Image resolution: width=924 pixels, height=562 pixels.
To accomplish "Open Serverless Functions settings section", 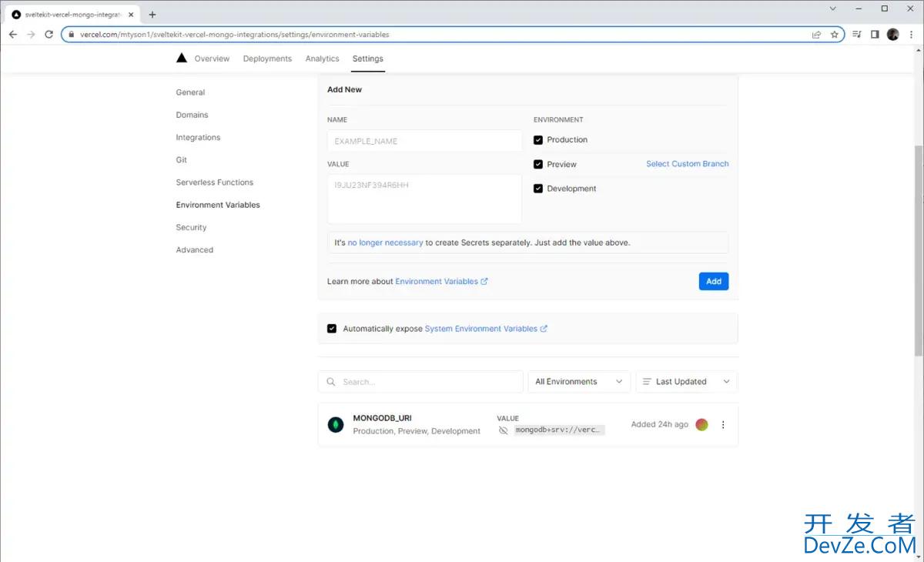I will [x=215, y=182].
